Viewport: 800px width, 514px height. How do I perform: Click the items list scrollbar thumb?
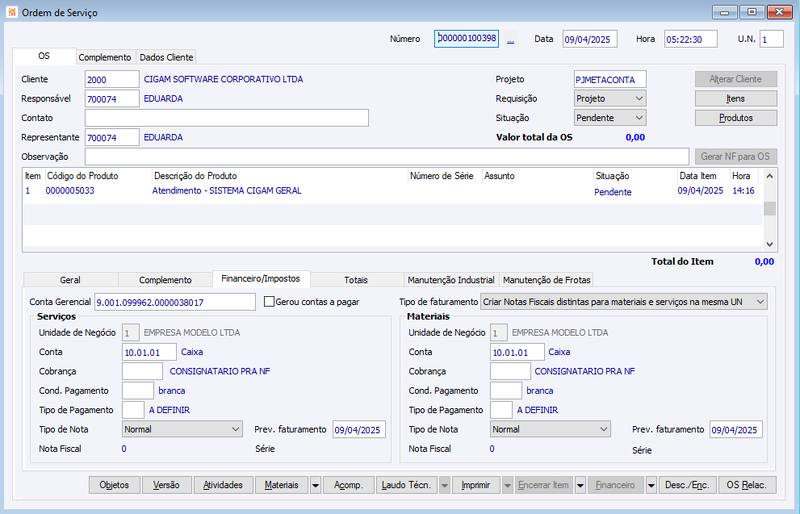click(x=770, y=208)
